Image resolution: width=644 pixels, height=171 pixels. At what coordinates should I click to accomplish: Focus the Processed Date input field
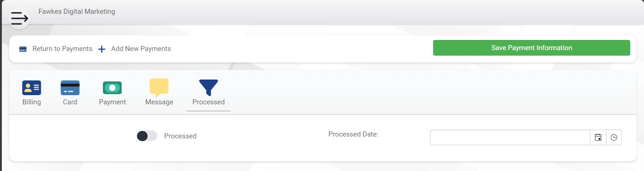pyautogui.click(x=510, y=137)
